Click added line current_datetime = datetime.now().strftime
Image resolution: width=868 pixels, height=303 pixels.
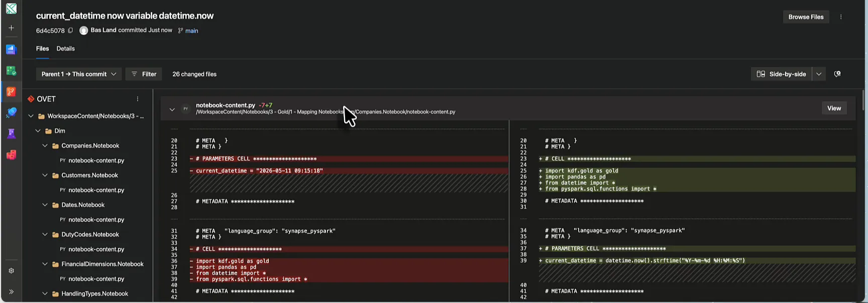click(x=697, y=261)
